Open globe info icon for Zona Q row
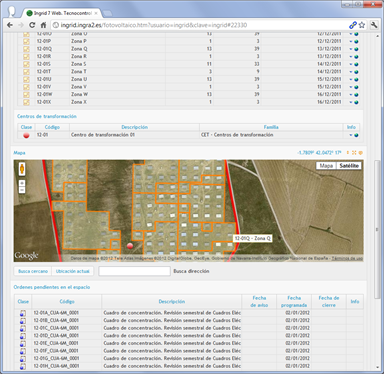The image size is (384, 374). tap(356, 49)
